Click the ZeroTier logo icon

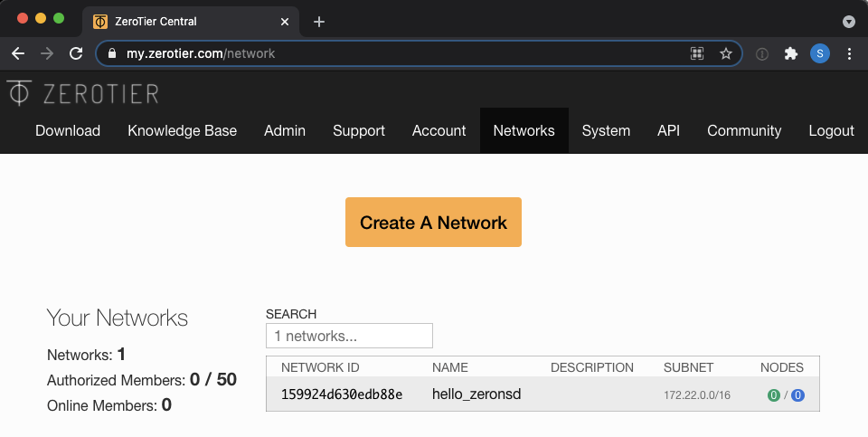tap(19, 92)
